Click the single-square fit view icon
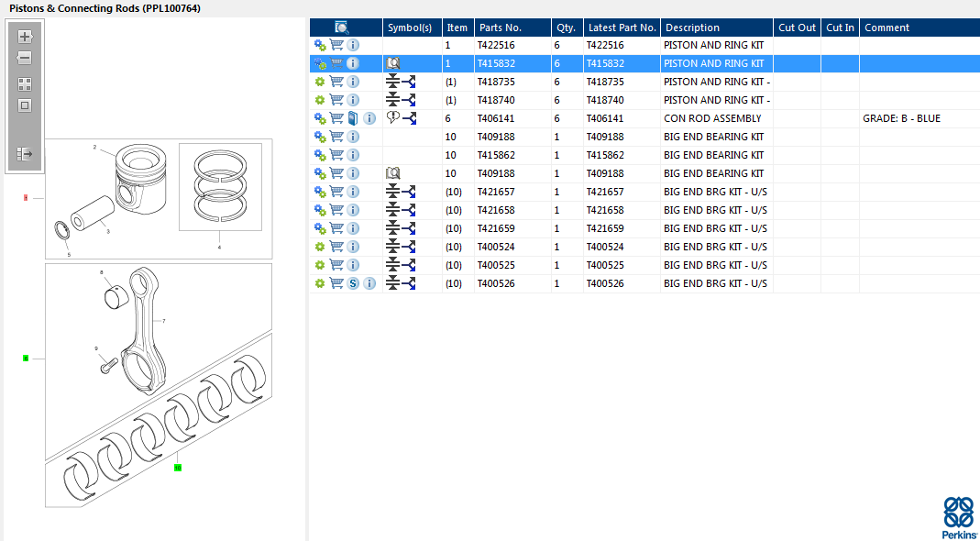980x541 pixels. coord(25,105)
